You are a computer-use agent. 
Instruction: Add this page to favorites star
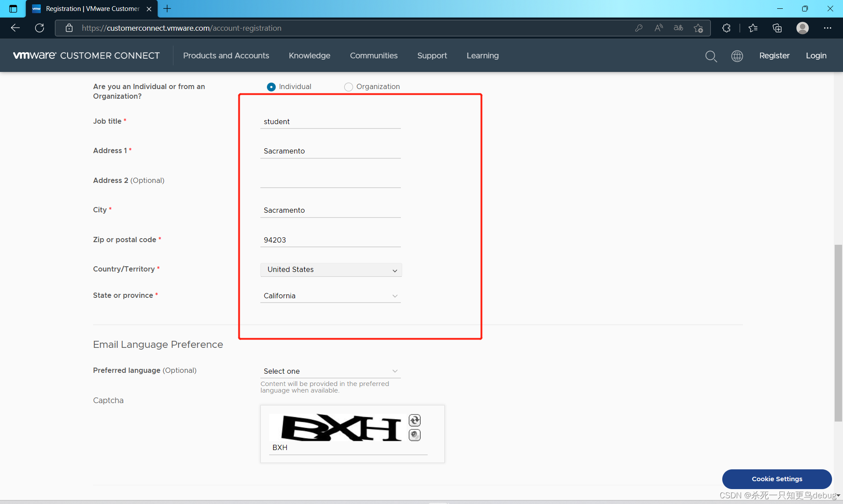point(698,28)
